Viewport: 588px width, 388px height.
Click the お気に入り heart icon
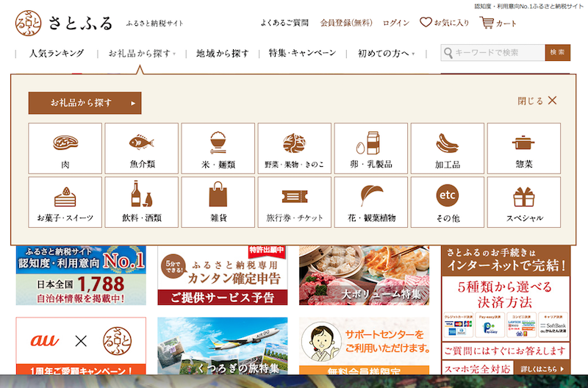pos(426,22)
